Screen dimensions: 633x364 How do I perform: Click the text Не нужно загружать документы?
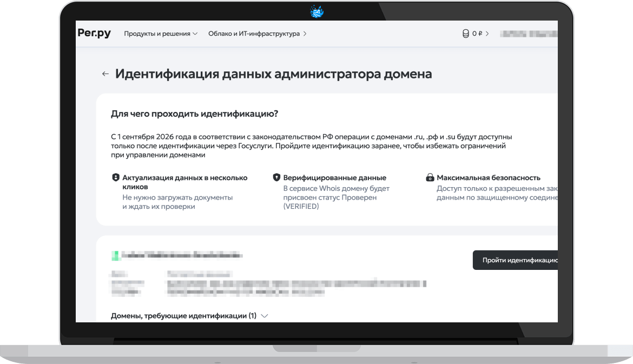coord(177,197)
